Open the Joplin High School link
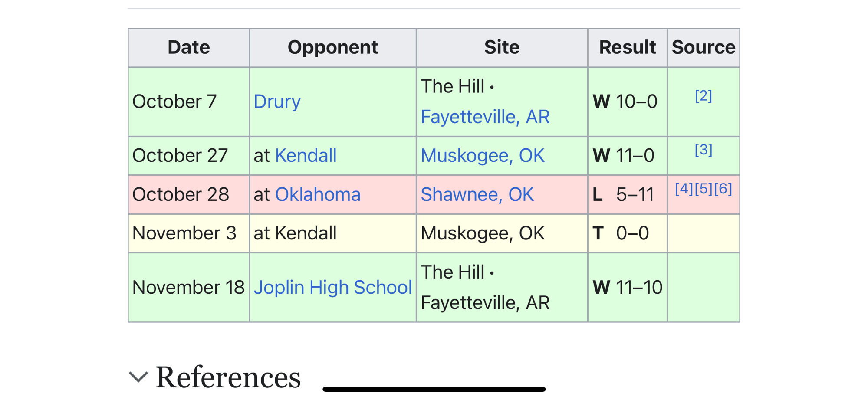Screen dimensions: 868x400 332,288
